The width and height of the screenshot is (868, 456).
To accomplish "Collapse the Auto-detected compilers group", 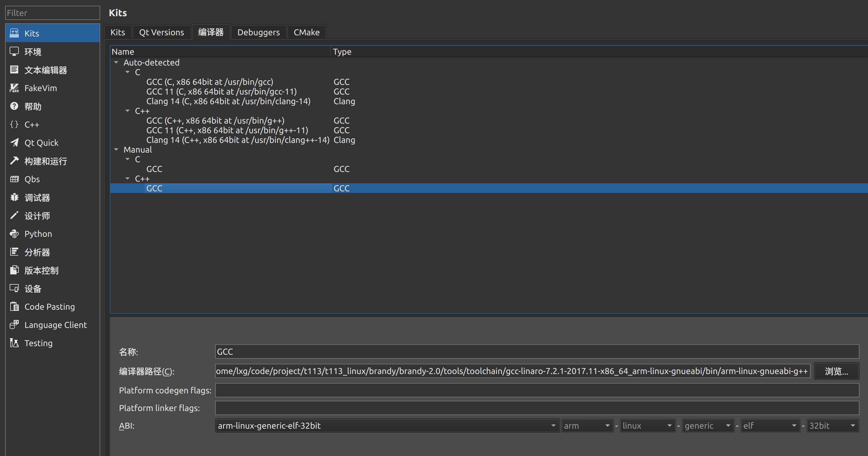I will tap(116, 62).
